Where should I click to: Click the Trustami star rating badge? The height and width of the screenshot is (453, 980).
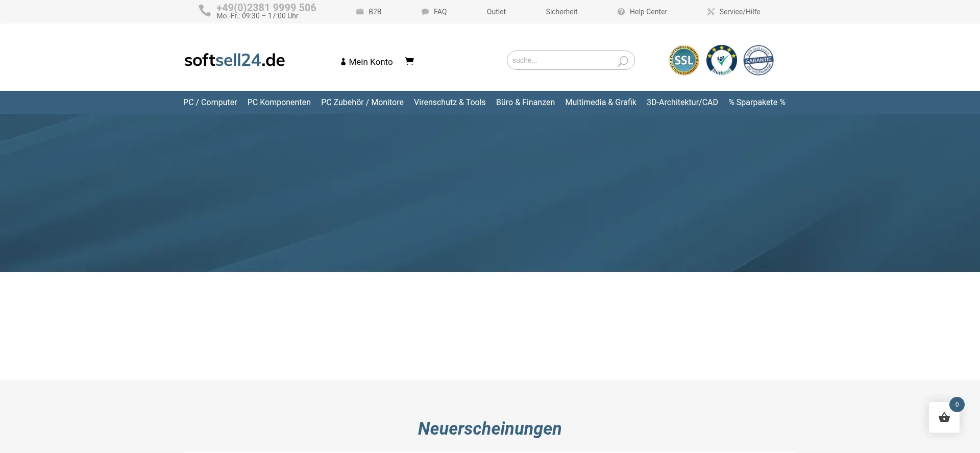click(721, 60)
